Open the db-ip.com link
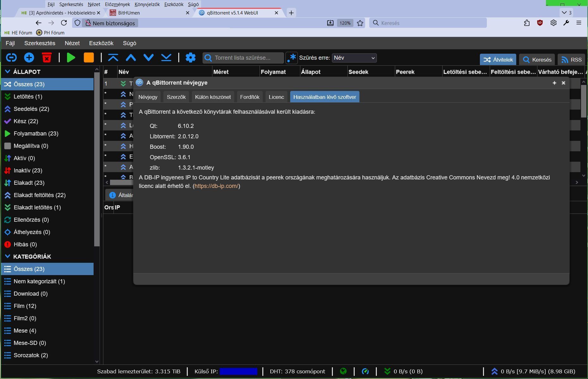 pos(216,186)
